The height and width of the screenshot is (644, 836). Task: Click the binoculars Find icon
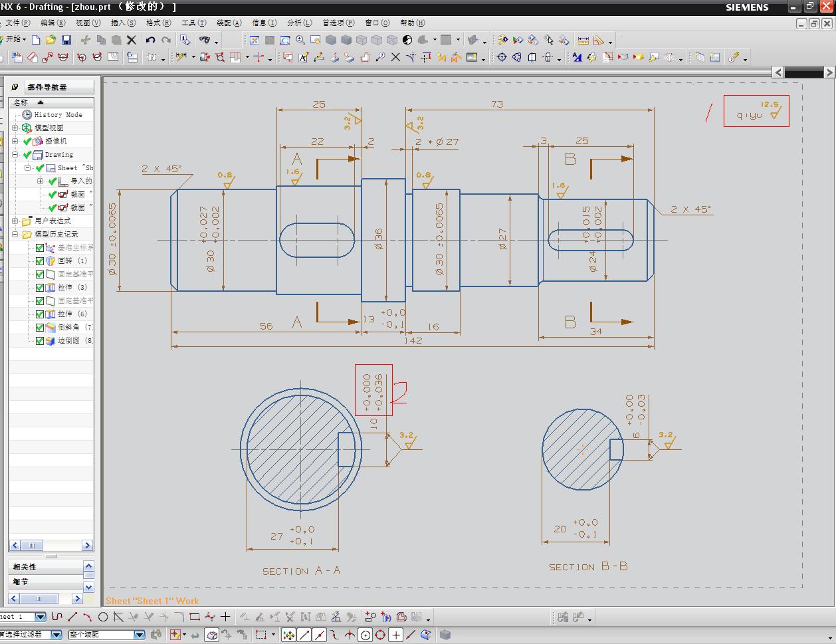[x=204, y=40]
